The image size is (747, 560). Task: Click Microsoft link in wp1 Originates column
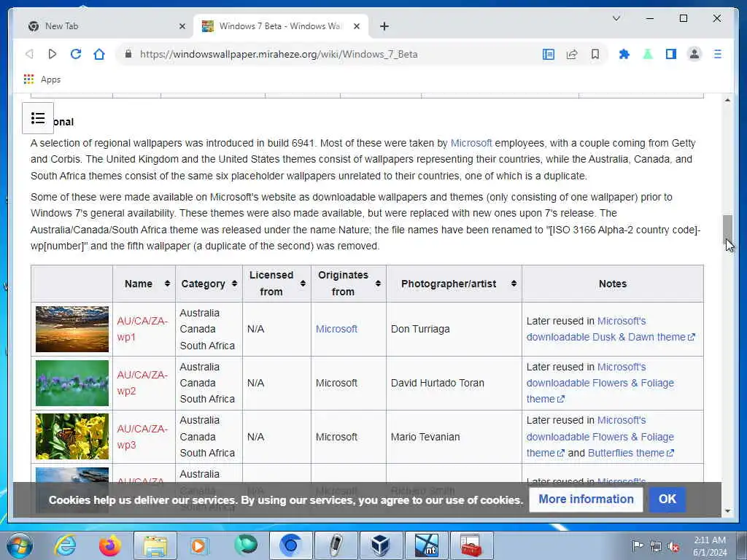point(336,329)
